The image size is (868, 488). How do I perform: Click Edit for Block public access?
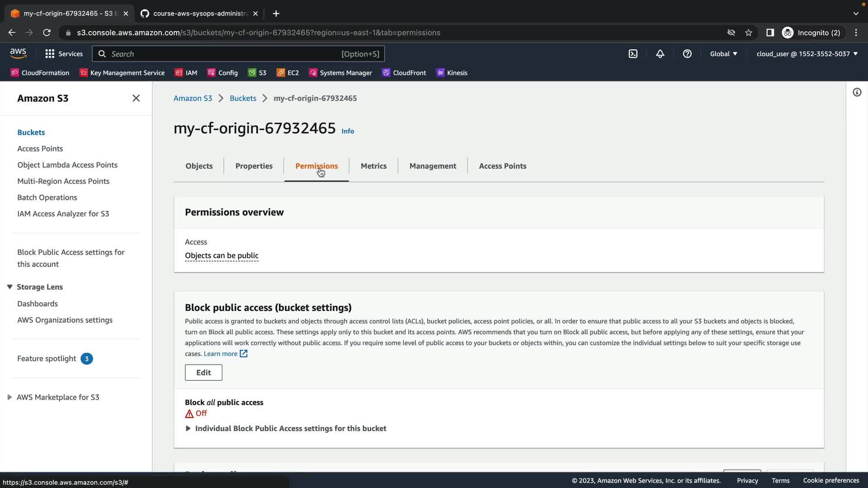(x=203, y=372)
